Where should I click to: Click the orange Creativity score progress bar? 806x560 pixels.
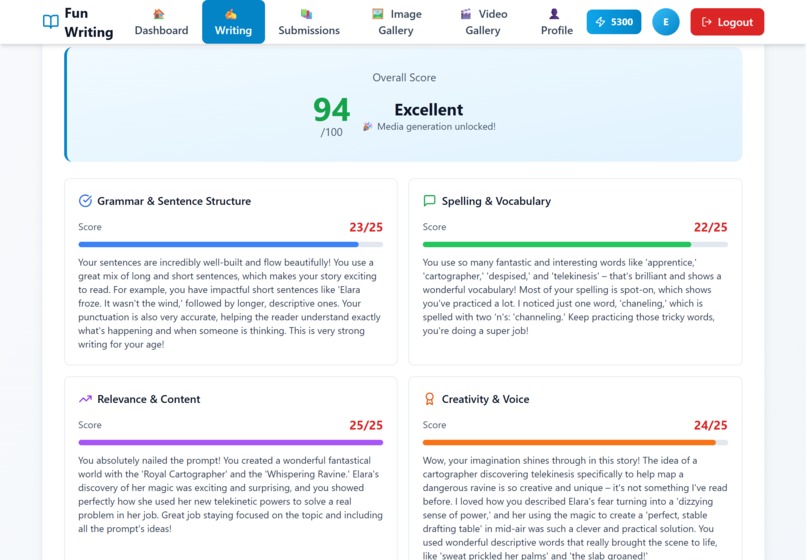[575, 443]
